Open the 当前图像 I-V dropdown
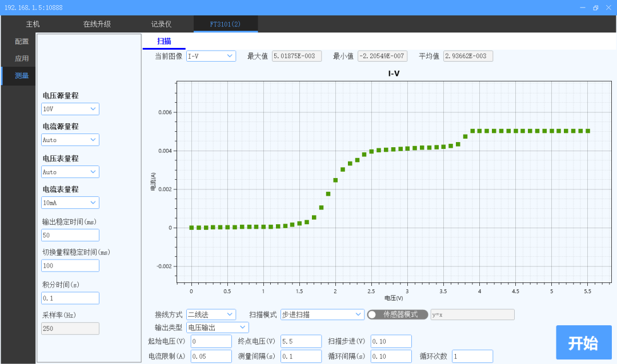 (x=211, y=56)
